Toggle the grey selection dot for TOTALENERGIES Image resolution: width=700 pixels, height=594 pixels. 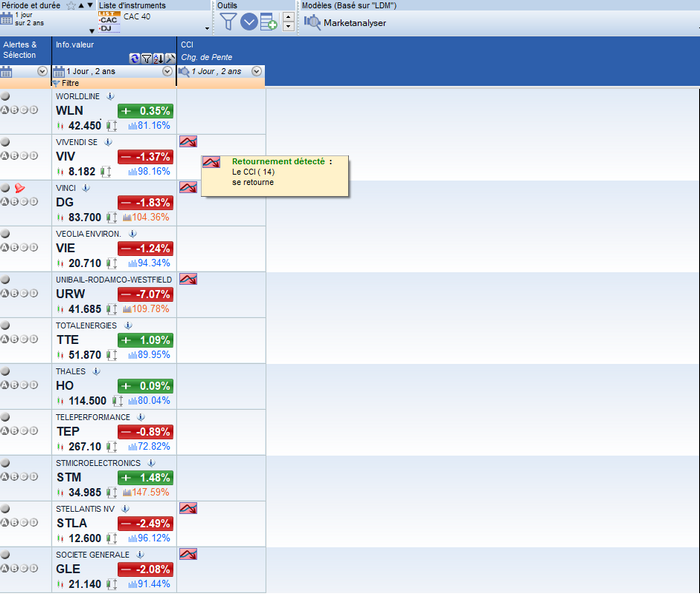click(5, 325)
